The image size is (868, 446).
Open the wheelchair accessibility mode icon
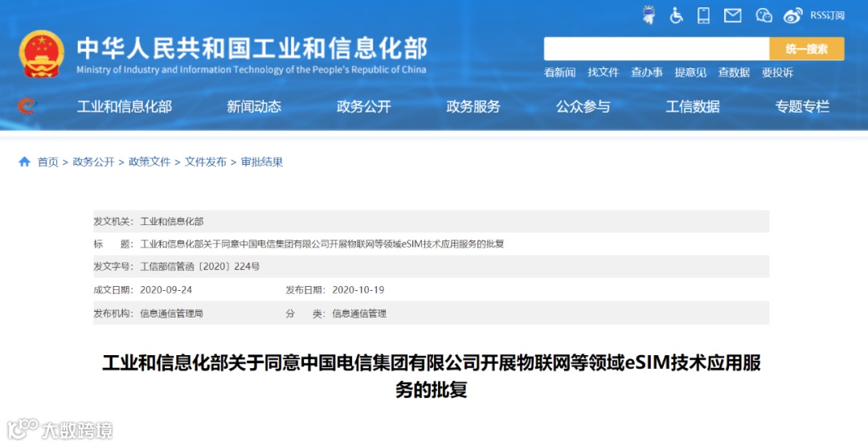coord(676,15)
